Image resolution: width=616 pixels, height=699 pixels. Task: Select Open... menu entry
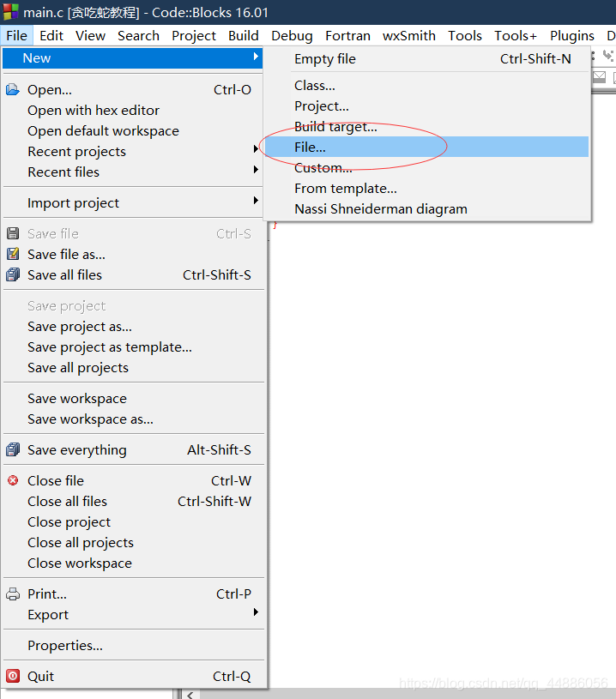coord(132,89)
